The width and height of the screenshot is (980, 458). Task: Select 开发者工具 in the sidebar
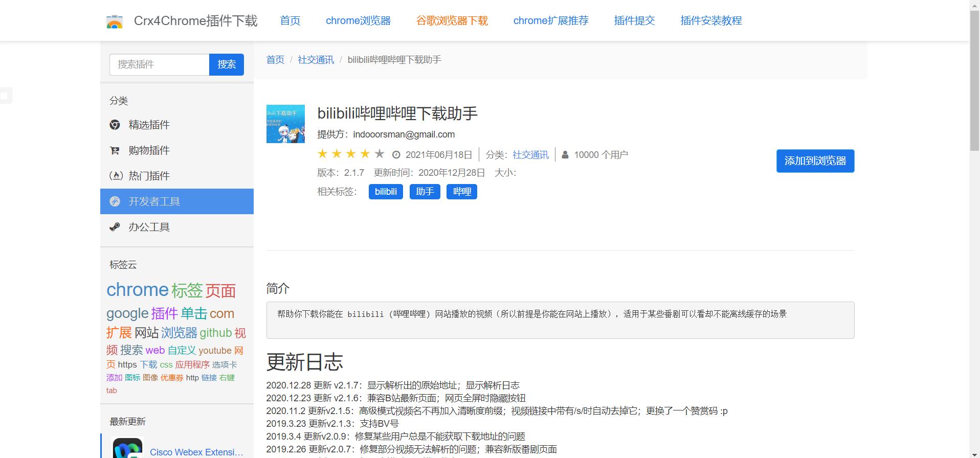(177, 201)
